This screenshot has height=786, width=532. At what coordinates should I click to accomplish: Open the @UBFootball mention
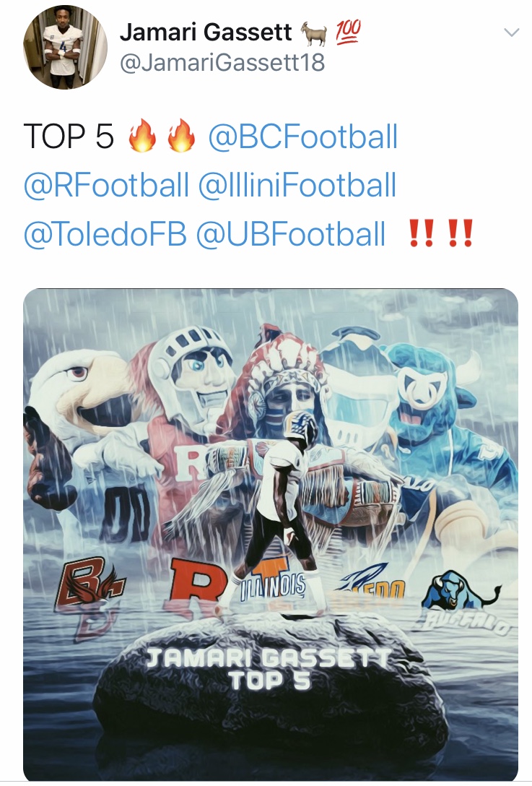pyautogui.click(x=291, y=233)
